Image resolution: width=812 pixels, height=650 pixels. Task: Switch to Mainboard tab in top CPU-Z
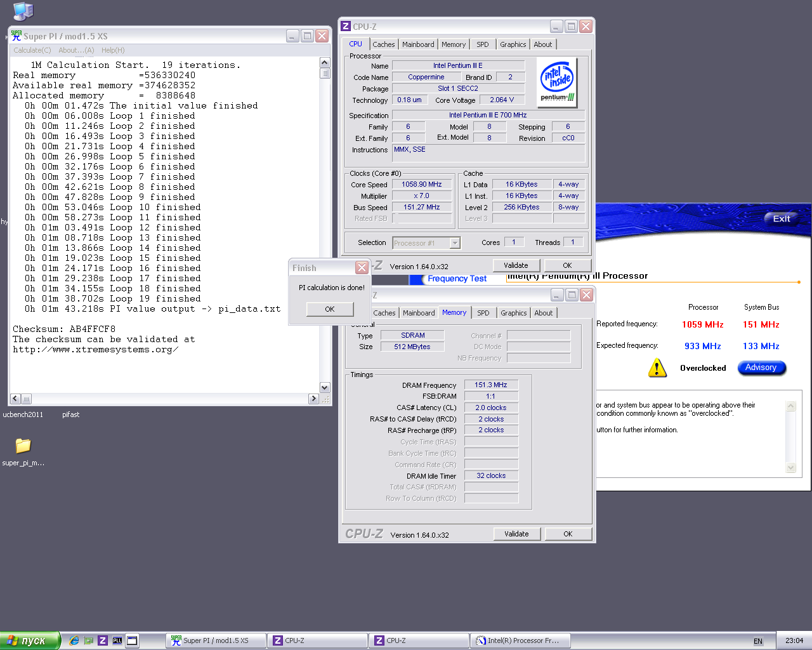pos(418,44)
